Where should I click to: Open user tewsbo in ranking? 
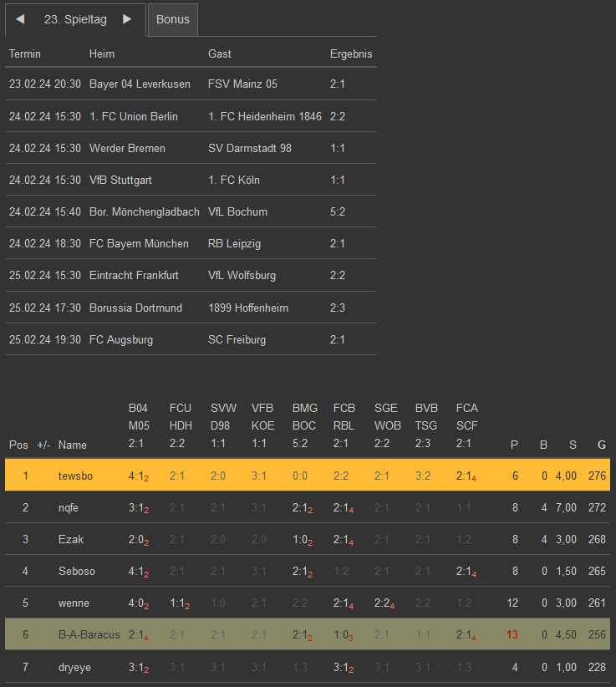pos(76,476)
